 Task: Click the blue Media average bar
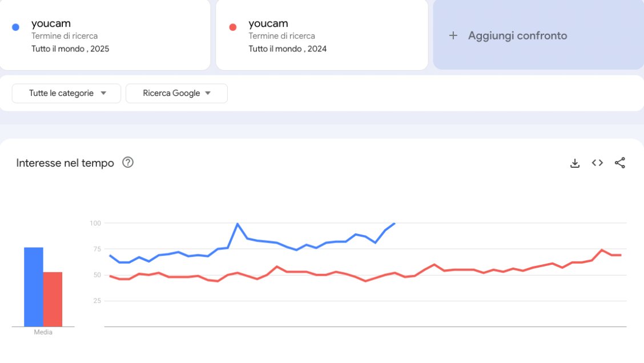(34, 287)
